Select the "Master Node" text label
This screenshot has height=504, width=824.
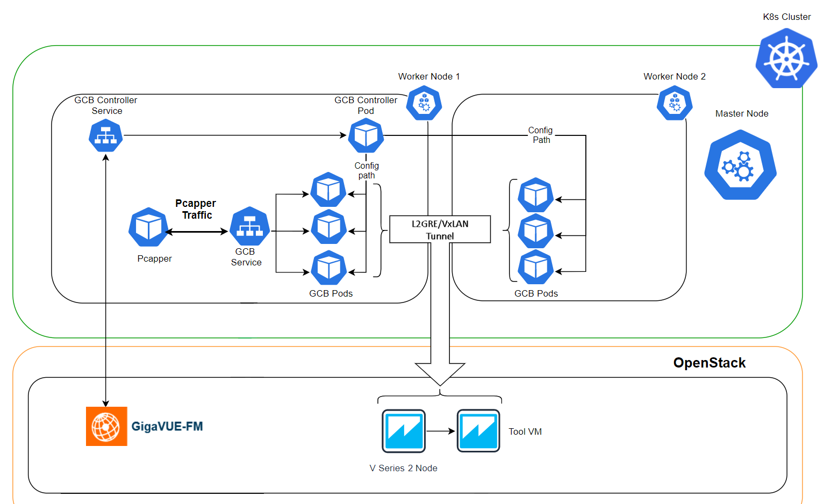pos(742,113)
